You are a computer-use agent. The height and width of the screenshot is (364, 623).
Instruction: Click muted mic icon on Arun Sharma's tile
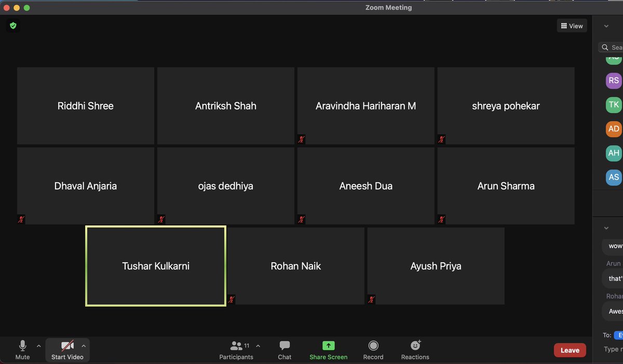coord(441,219)
